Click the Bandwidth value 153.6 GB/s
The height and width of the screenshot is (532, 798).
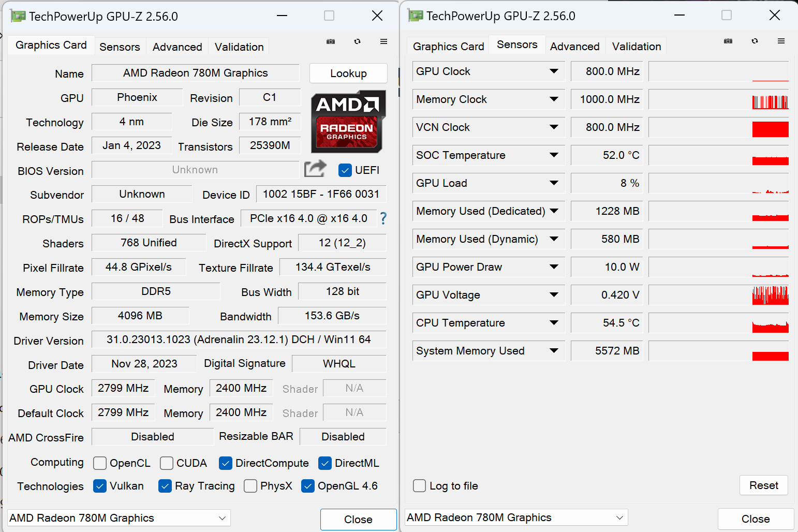pos(332,316)
